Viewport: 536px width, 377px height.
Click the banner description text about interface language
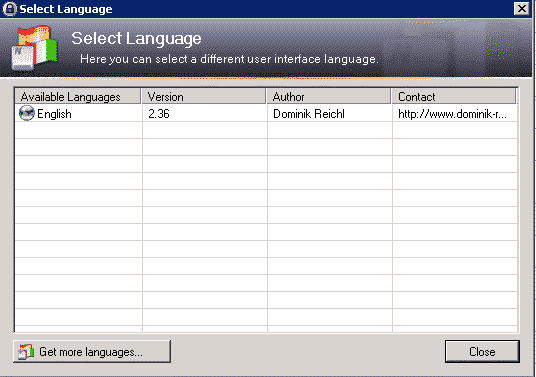pyautogui.click(x=229, y=59)
